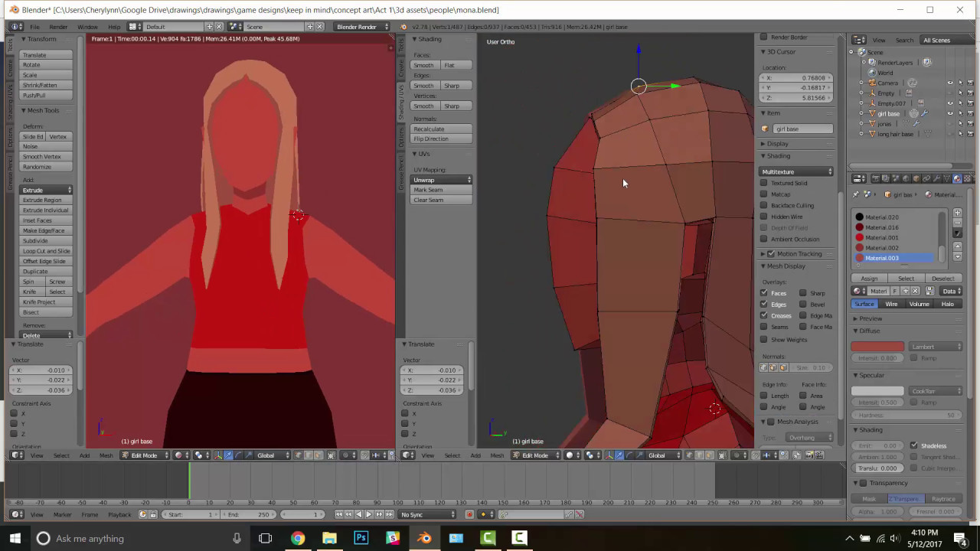Screen dimensions: 980x551
Task: Switch material type to Wire tab
Action: 891,304
